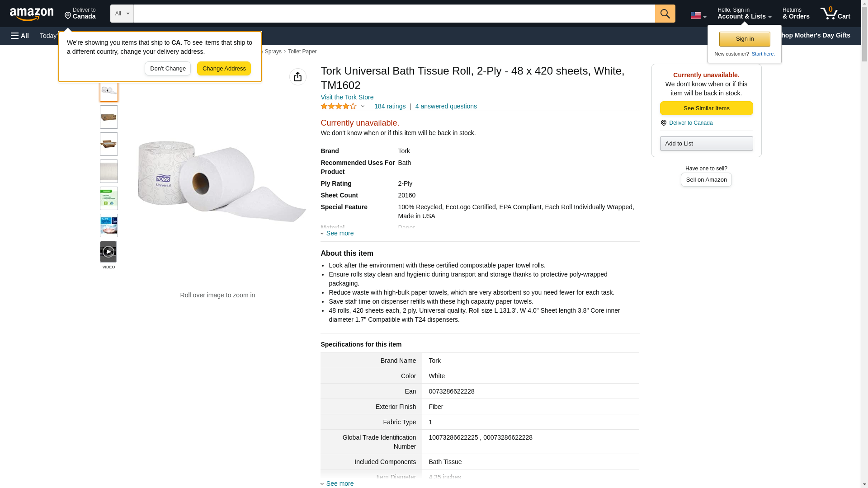The image size is (868, 488).
Task: Open the 184 ratings link
Action: [x=390, y=107]
